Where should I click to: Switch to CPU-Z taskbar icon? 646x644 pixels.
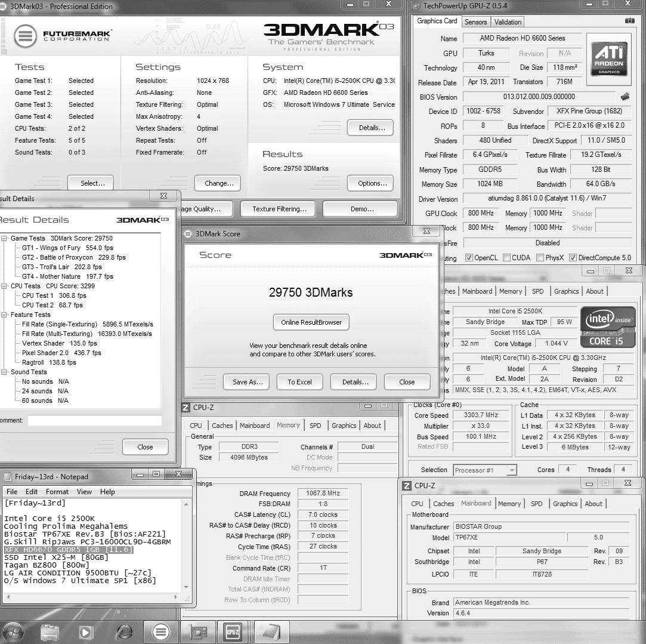pos(233,632)
